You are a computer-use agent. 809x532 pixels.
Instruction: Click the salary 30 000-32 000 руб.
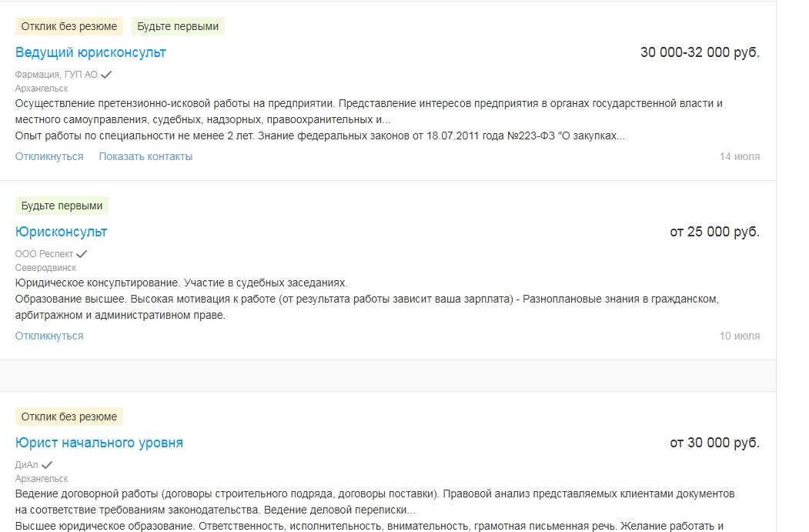699,52
